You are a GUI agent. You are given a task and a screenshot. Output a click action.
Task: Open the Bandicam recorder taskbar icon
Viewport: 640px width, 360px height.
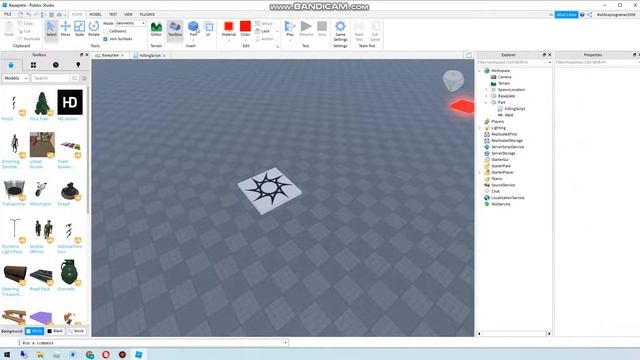click(x=122, y=355)
